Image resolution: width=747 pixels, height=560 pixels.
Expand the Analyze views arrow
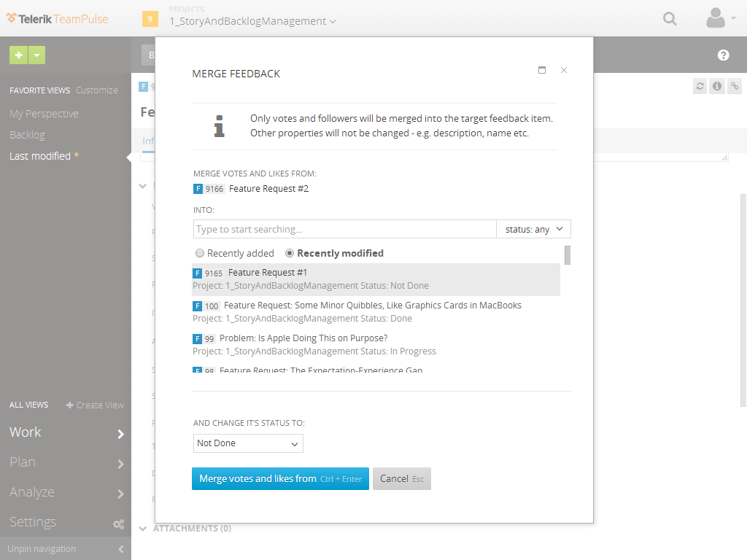coord(120,494)
